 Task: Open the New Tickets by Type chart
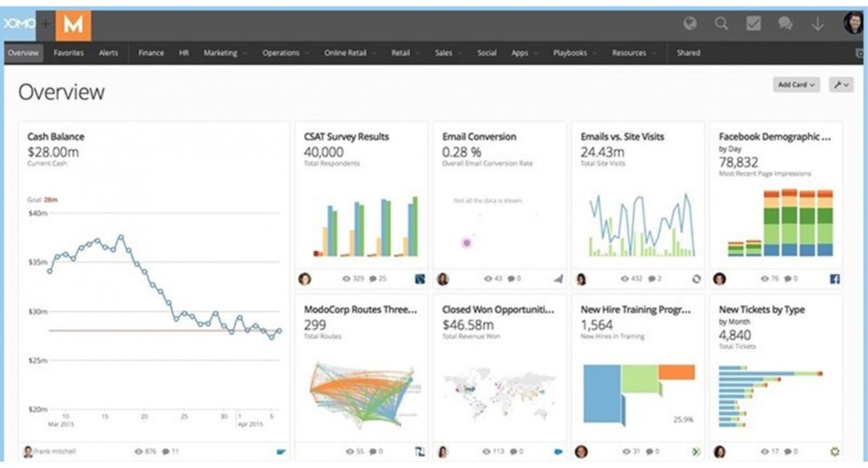[770, 395]
